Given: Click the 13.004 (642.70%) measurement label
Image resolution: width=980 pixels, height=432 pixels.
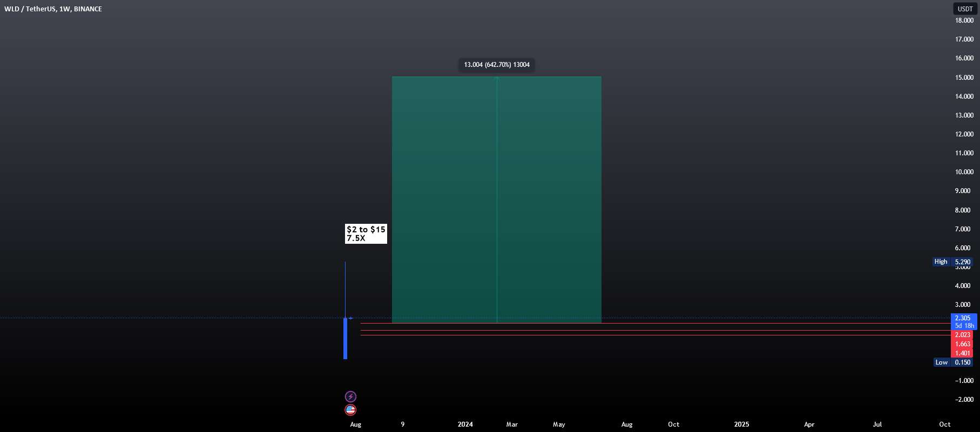Looking at the screenshot, I should (497, 65).
